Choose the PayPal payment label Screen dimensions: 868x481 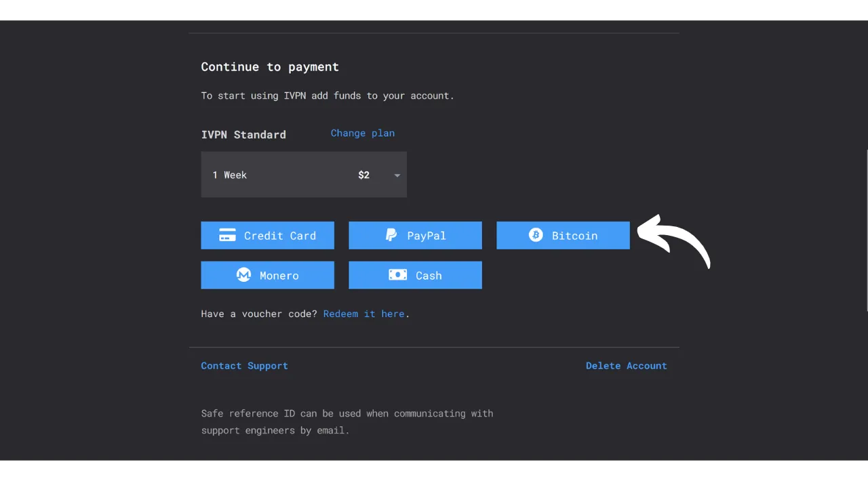pos(427,236)
